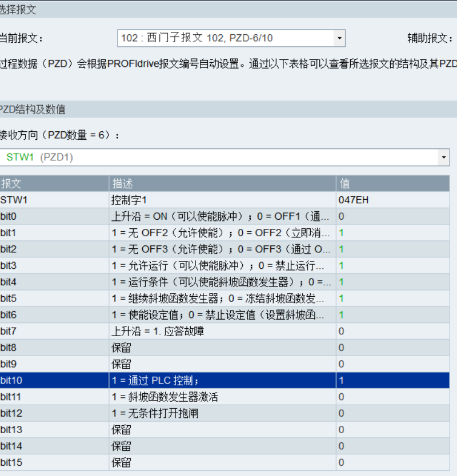Click the highlighted bit10 通过 PLC 控制 row
This screenshot has width=457, height=476.
point(222,381)
